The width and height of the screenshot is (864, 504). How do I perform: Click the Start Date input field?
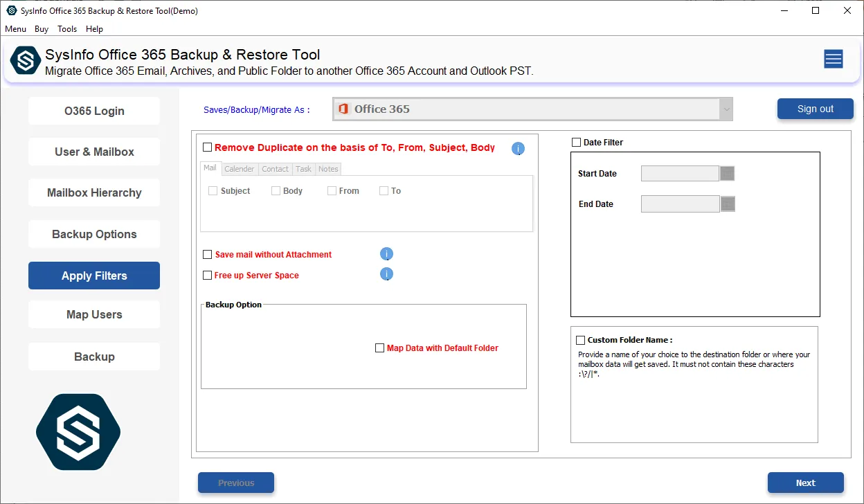(680, 173)
